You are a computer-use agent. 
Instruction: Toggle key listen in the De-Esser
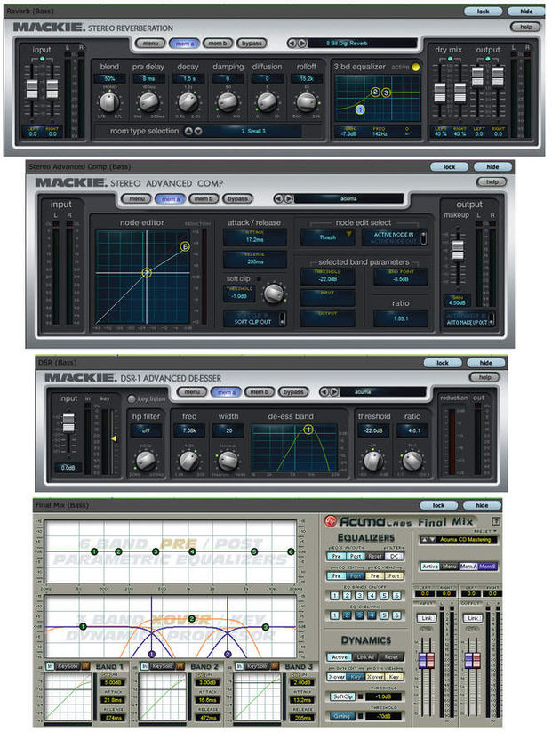pyautogui.click(x=132, y=398)
